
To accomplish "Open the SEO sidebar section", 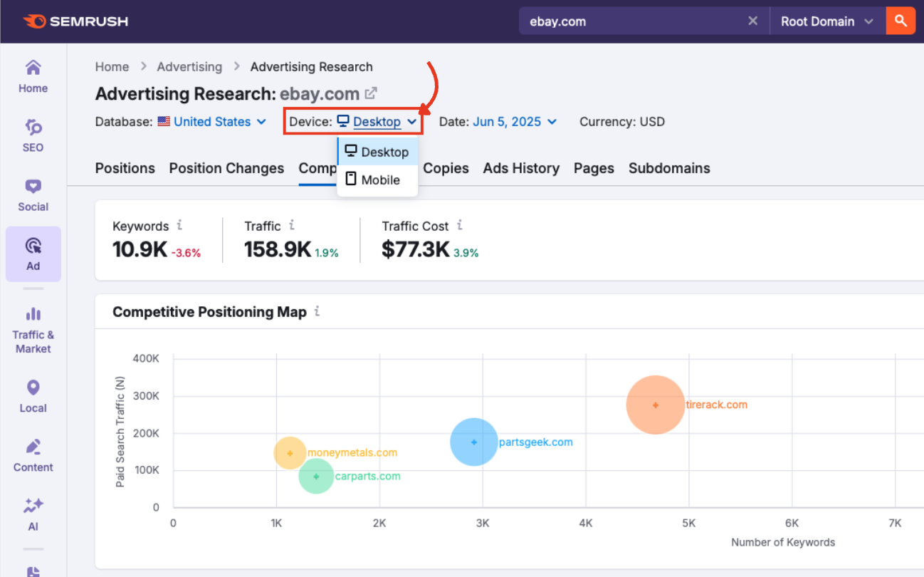I will click(x=33, y=135).
